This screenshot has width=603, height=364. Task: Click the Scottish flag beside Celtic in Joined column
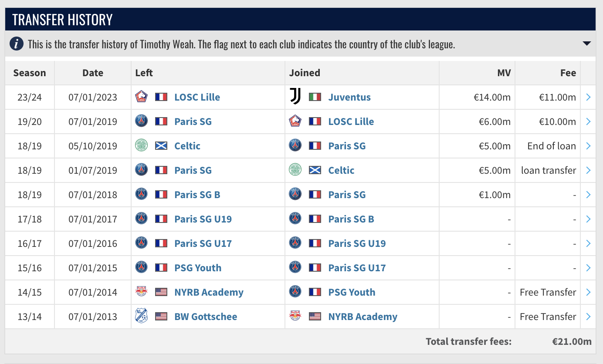coord(315,170)
